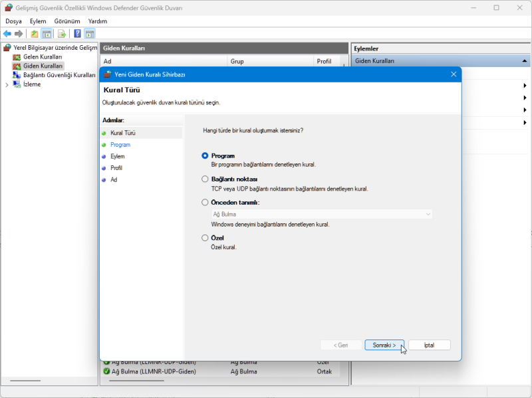Choose the Bağlantı noktası rule type
This screenshot has width=532, height=398.
pos(205,179)
